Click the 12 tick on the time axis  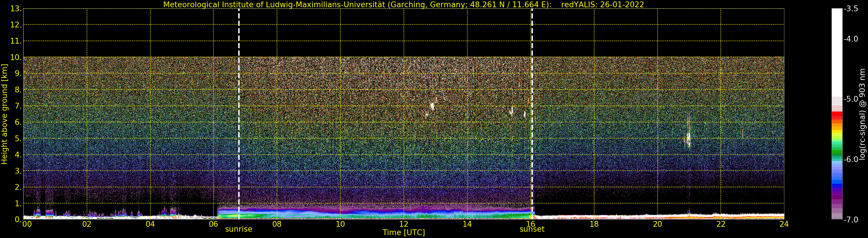tap(404, 224)
